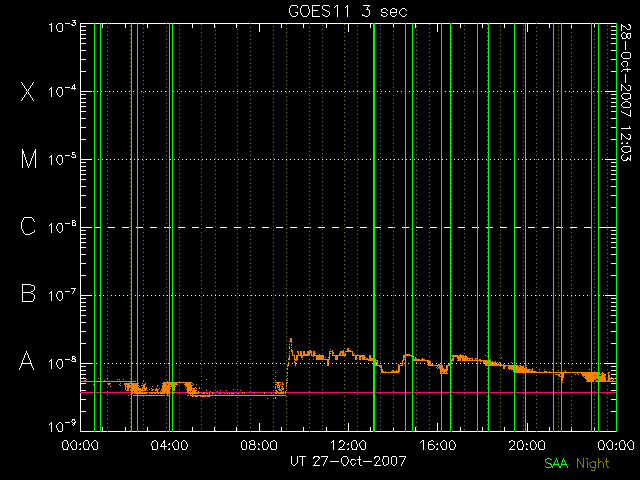This screenshot has width=640, height=480.
Task: Click the C flare class label
Action: point(28,226)
